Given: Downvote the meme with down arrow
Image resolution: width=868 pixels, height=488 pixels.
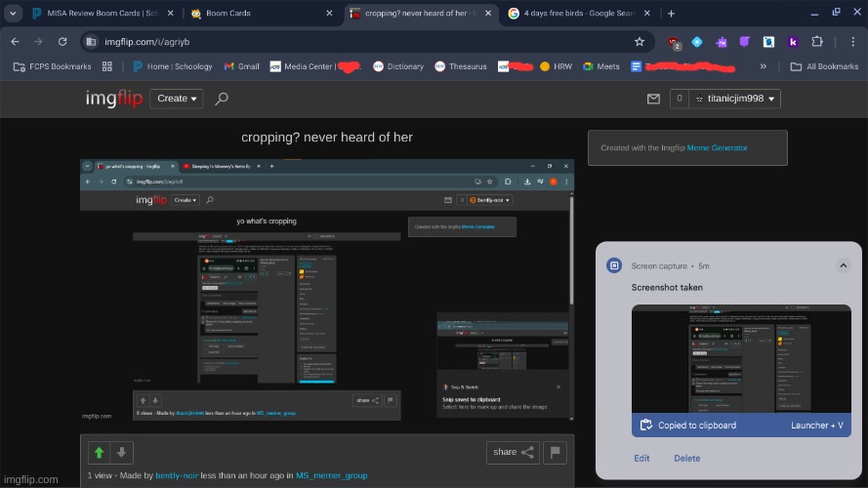Looking at the screenshot, I should tap(122, 452).
